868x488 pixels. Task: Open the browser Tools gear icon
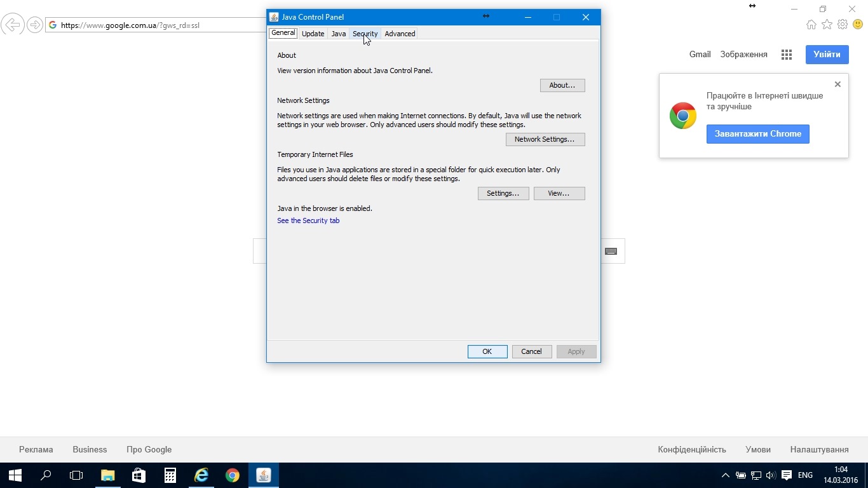(x=843, y=25)
